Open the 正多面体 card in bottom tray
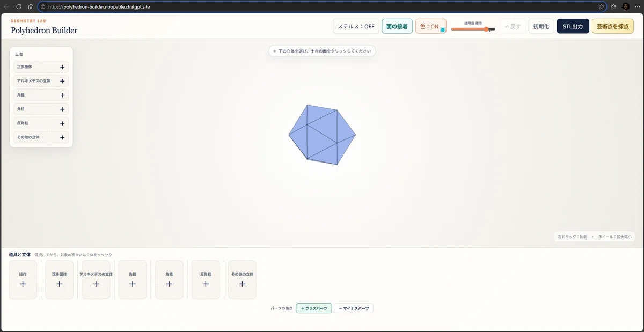The height and width of the screenshot is (332, 644). tap(60, 279)
